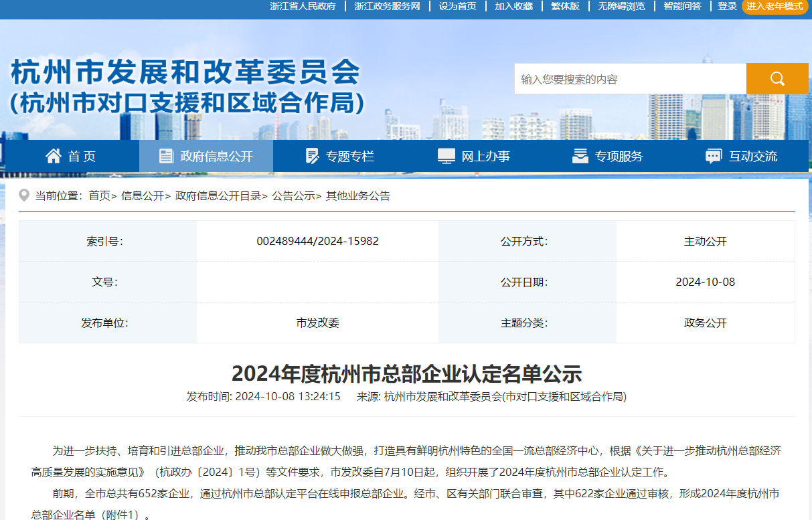Open 信息公开 breadcrumb link
812x520 pixels.
(x=141, y=195)
